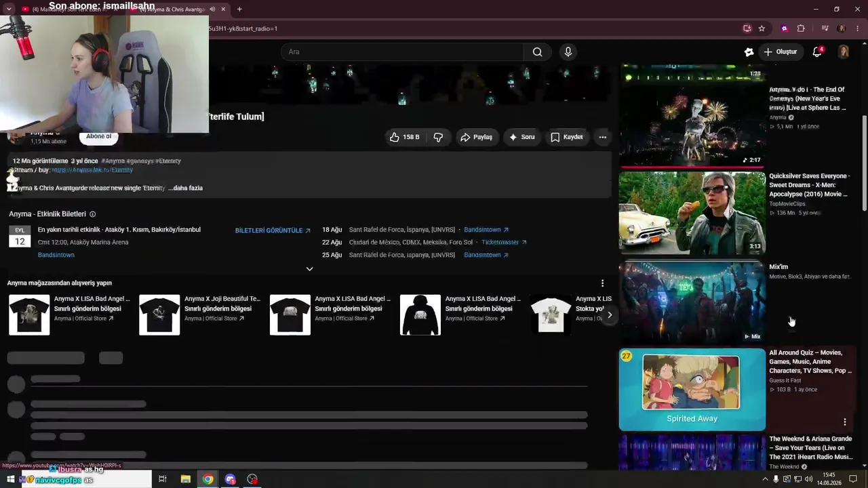Expand the description with ...daha fazla
This screenshot has width=868, height=488.
click(x=185, y=188)
